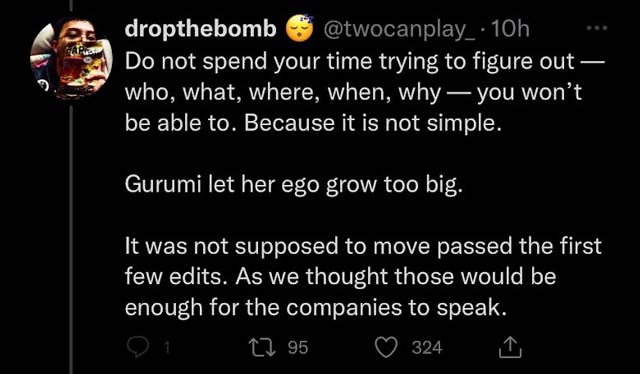Click the line 'Gurumi let her ego grow too big.'
Image resolution: width=640 pixels, height=374 pixels.
pos(294,185)
